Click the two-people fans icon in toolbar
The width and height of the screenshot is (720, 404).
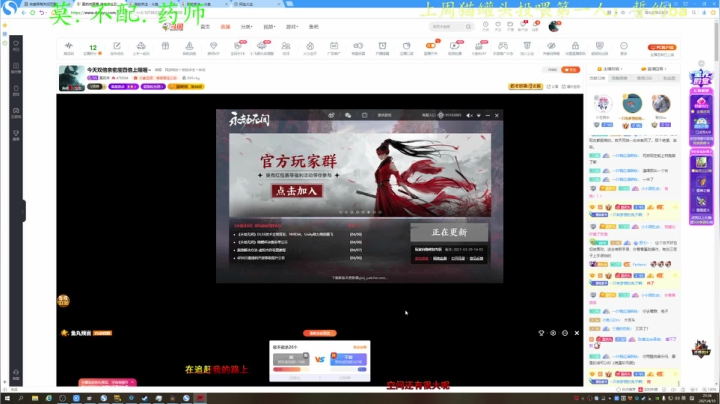(x=286, y=45)
